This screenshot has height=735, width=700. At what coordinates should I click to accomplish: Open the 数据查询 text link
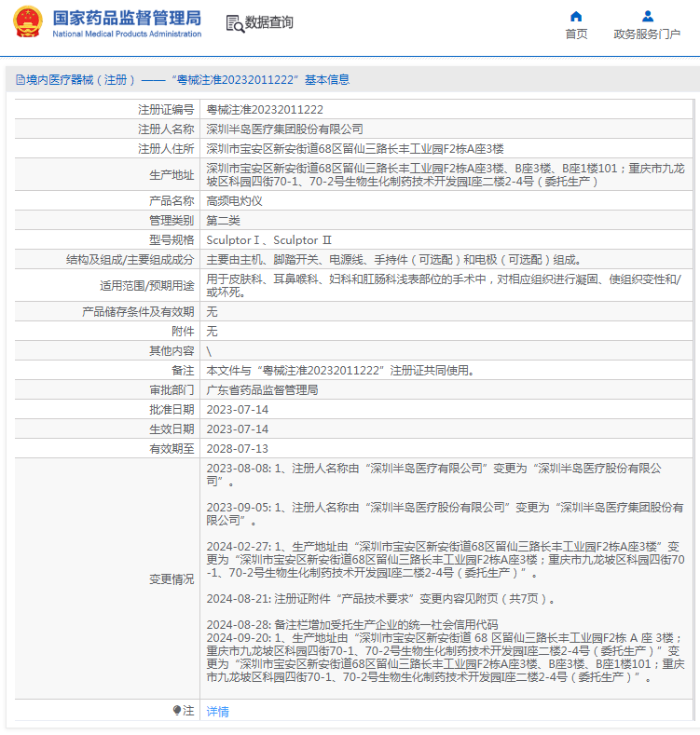tap(268, 22)
